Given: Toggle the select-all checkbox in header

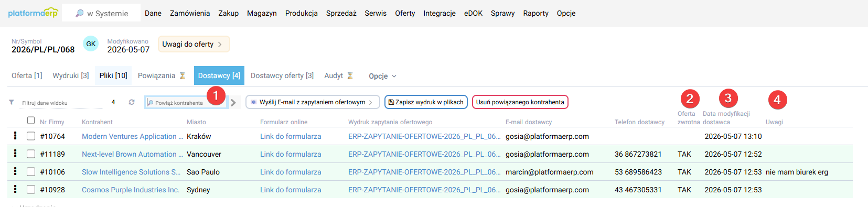Looking at the screenshot, I should click(31, 121).
